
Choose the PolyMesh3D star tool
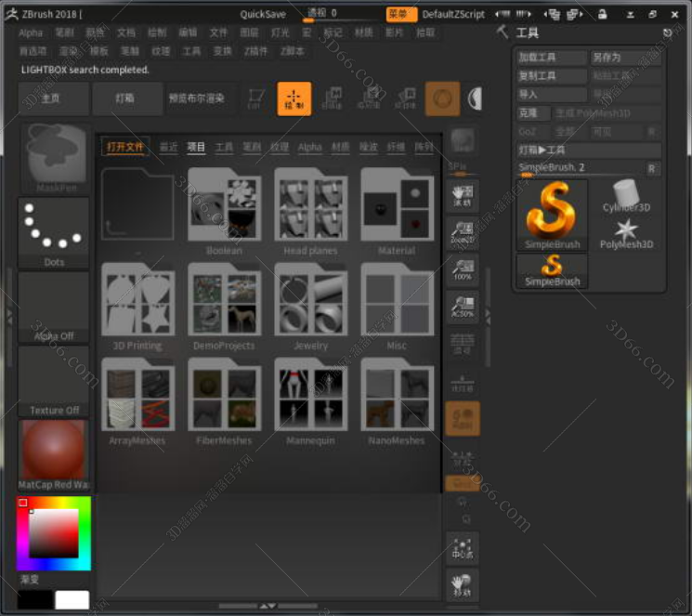[x=626, y=232]
